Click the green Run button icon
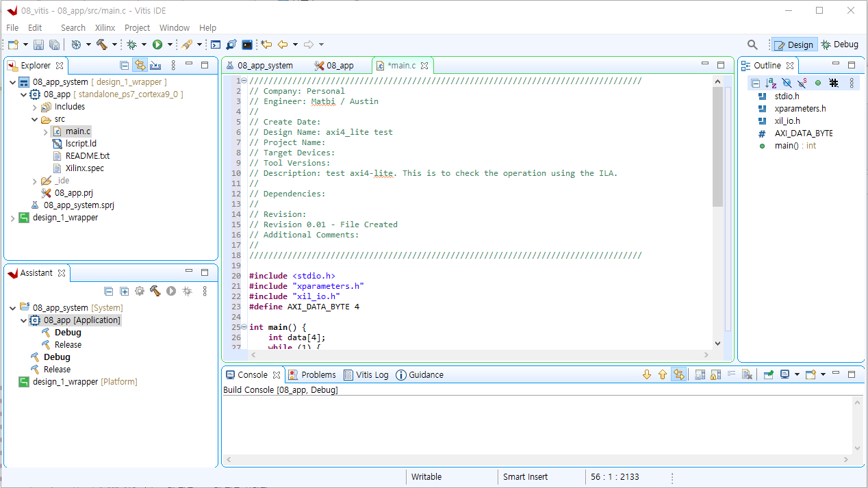 [x=157, y=44]
